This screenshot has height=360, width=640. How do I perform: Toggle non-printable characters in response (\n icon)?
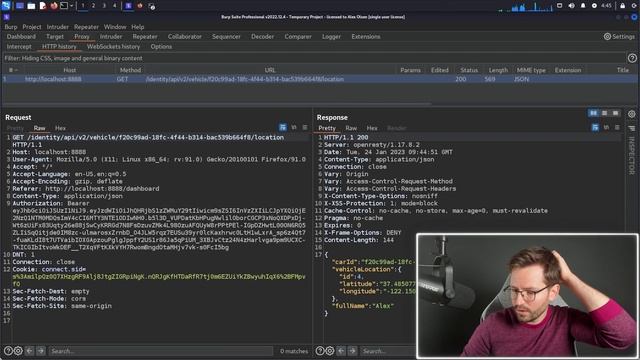click(606, 128)
